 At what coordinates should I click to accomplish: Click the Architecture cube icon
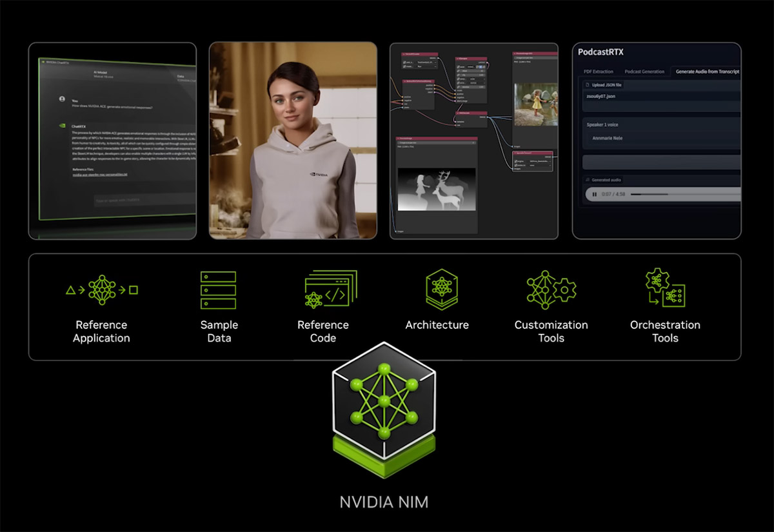coord(442,290)
